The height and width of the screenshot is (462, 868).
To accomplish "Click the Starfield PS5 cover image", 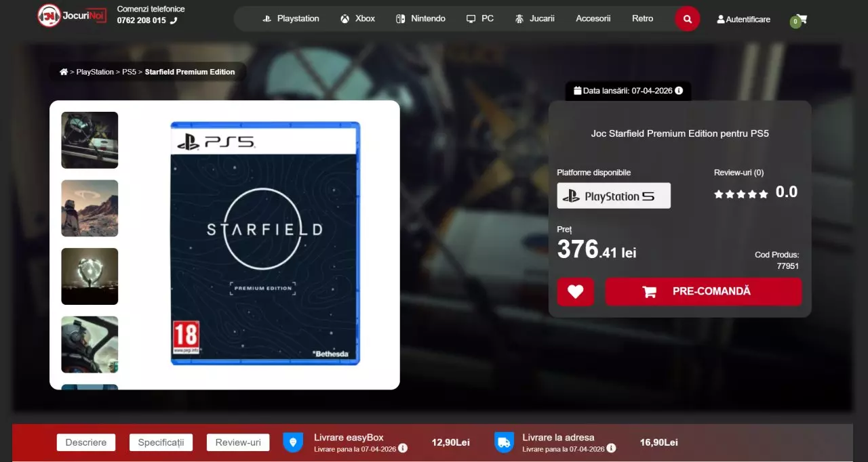I will 265,243.
